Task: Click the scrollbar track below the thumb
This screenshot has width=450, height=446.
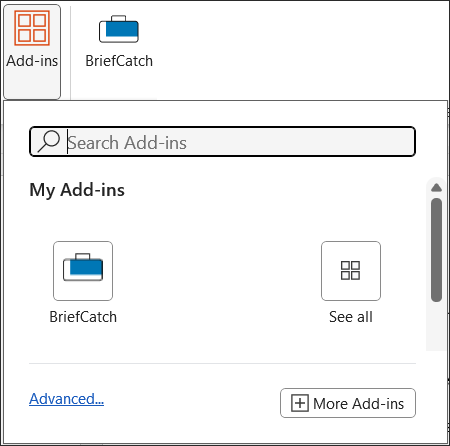Action: coord(436,327)
